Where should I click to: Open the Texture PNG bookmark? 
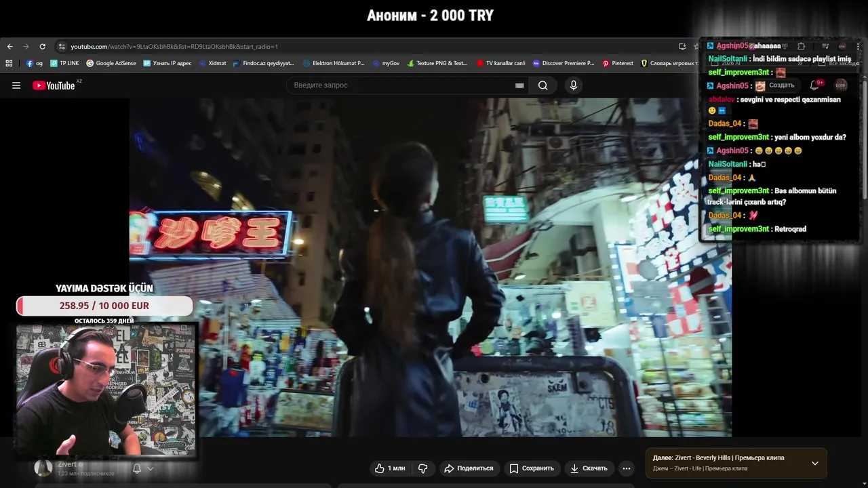(437, 63)
